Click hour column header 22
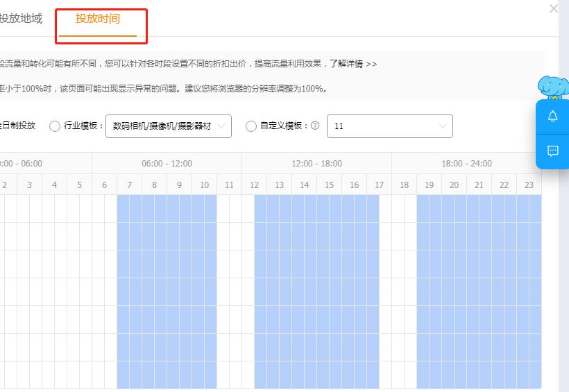Image resolution: width=569 pixels, height=392 pixels. tap(504, 185)
